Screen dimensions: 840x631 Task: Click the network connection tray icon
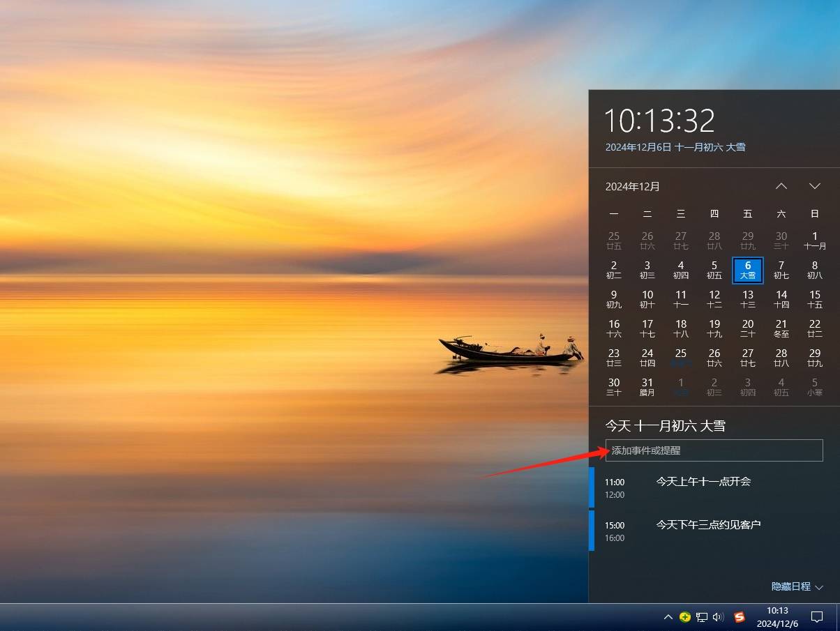coord(702,617)
